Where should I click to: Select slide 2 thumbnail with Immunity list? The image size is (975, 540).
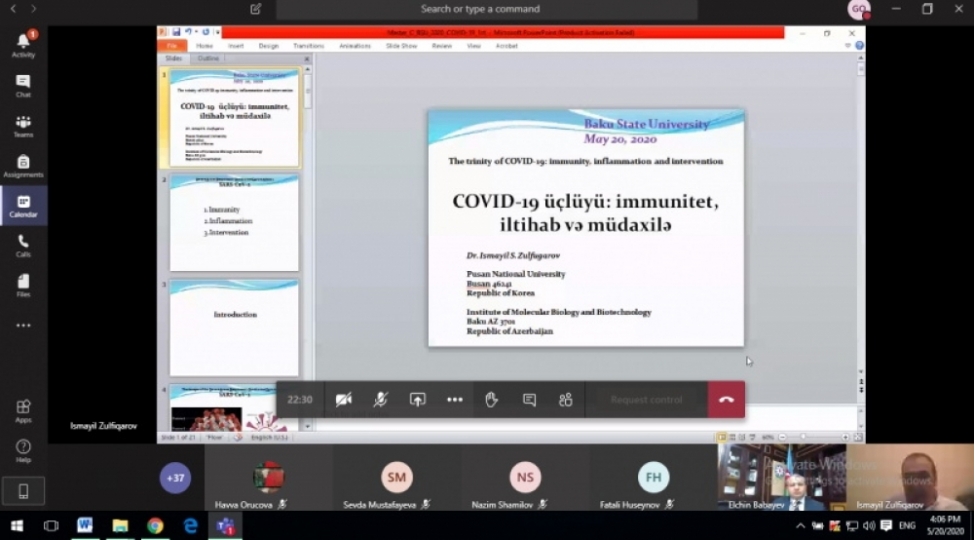coord(234,223)
